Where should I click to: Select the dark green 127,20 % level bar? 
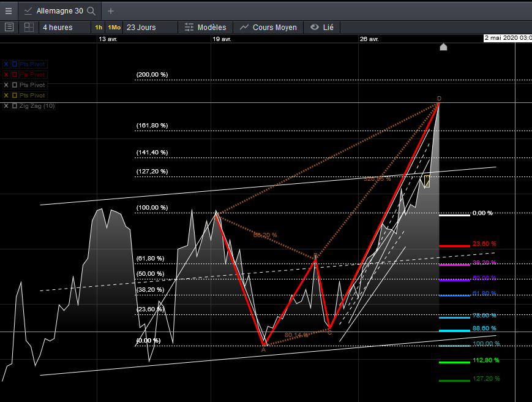454,381
